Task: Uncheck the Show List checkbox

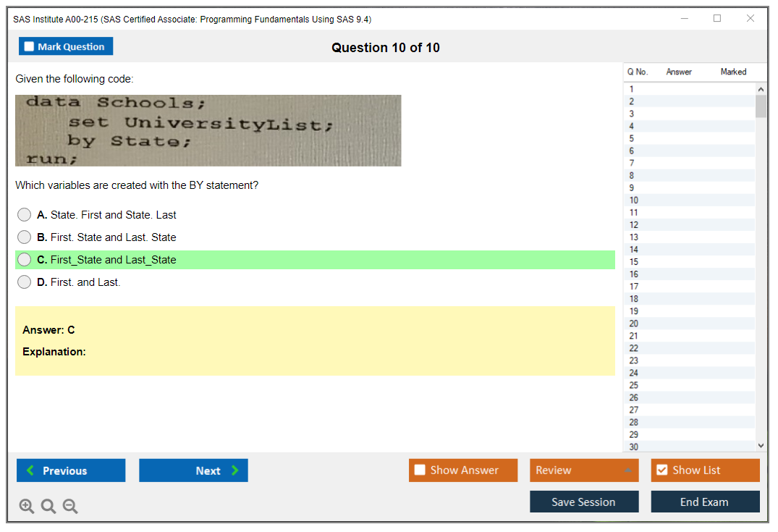Action: click(661, 470)
